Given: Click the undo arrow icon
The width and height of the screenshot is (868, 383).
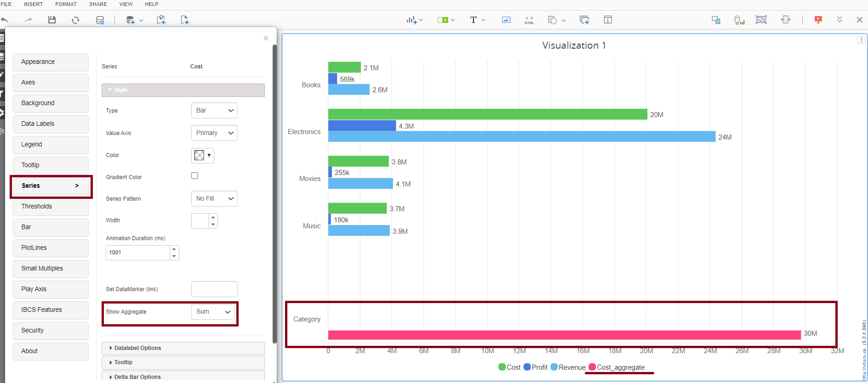Looking at the screenshot, I should click(5, 20).
